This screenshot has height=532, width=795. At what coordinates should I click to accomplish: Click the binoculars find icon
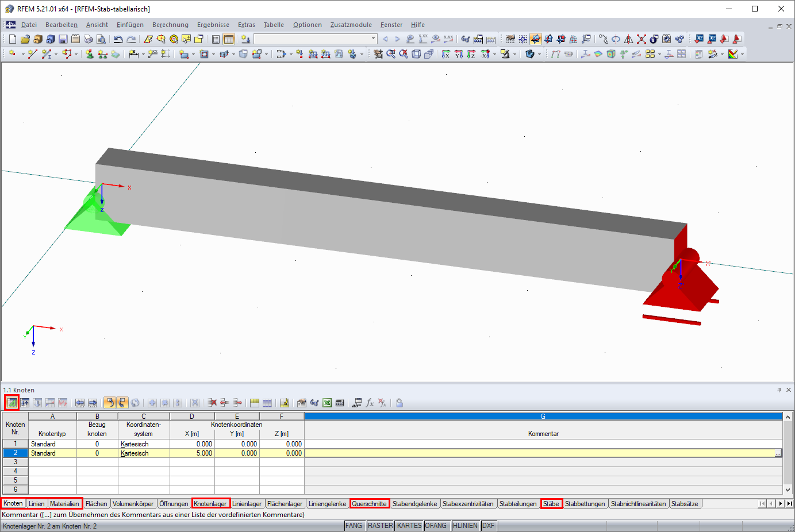(466, 39)
